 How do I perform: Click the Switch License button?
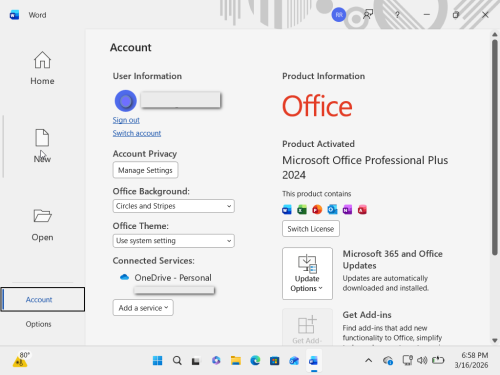click(x=311, y=229)
